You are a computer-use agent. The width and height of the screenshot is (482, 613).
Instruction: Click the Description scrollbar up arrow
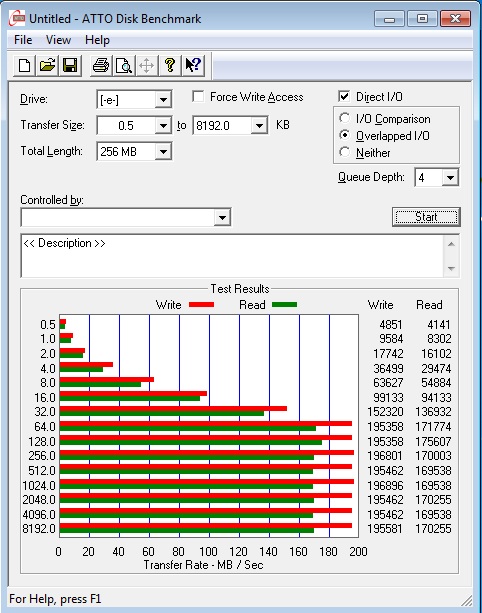coord(451,244)
